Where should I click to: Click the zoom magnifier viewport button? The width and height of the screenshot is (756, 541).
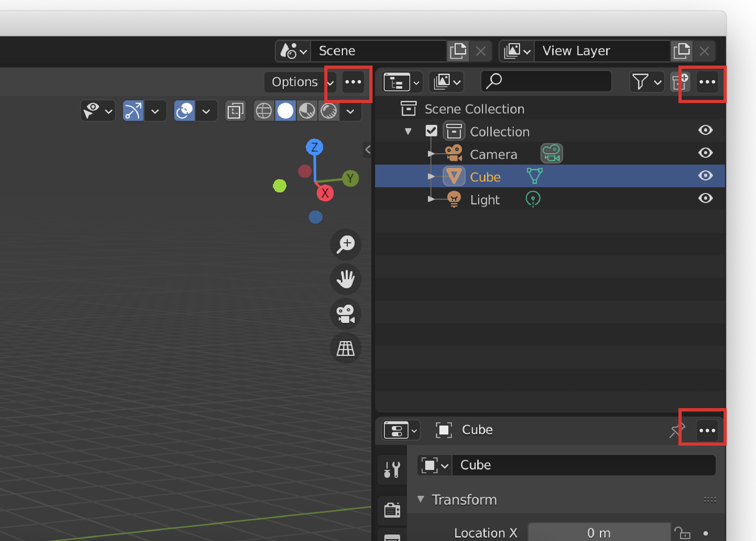(x=346, y=244)
